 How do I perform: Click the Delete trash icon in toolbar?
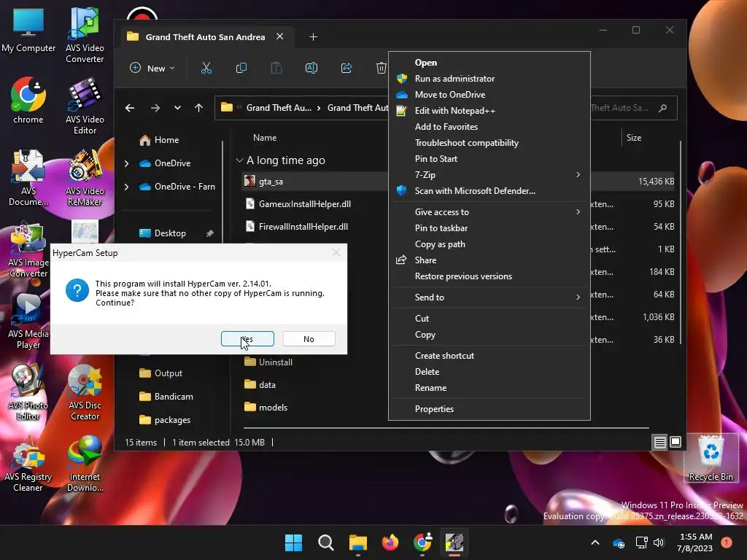[x=381, y=68]
